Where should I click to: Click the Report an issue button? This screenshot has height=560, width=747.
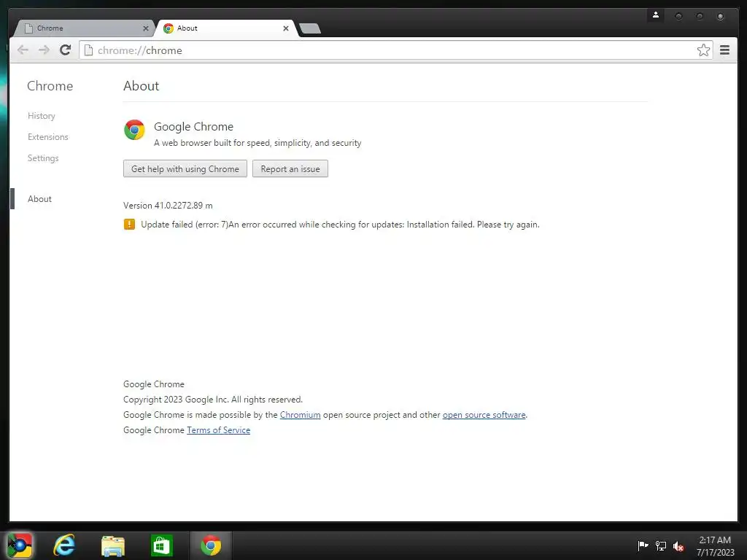coord(290,168)
